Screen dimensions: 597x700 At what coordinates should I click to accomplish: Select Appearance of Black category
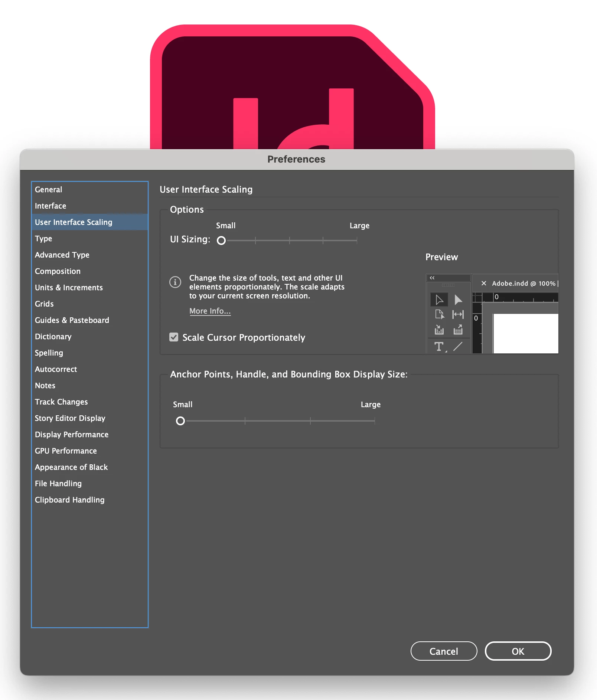pyautogui.click(x=90, y=467)
